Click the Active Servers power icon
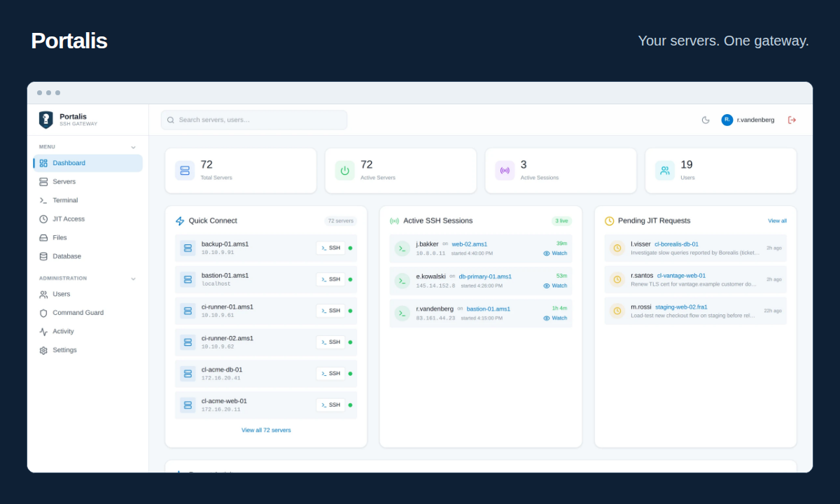840x504 pixels. (345, 170)
